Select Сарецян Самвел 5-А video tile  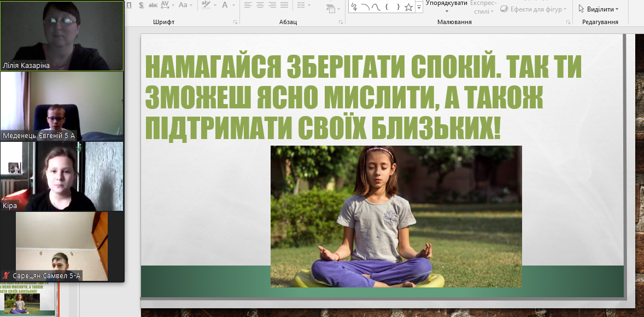coord(62,247)
